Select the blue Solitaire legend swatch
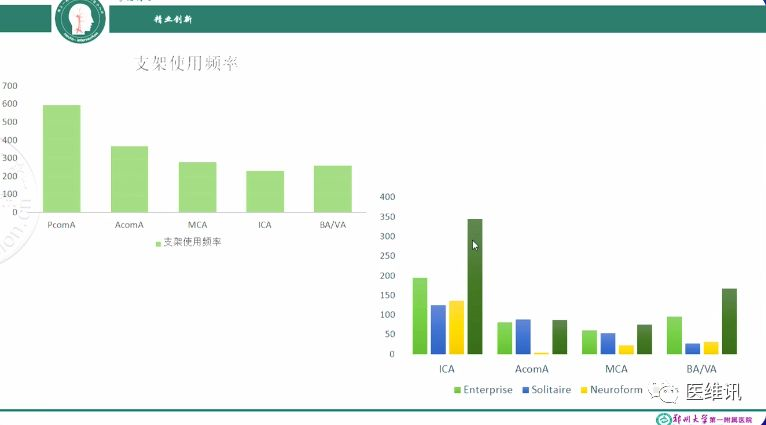Image resolution: width=766 pixels, height=425 pixels. 526,390
